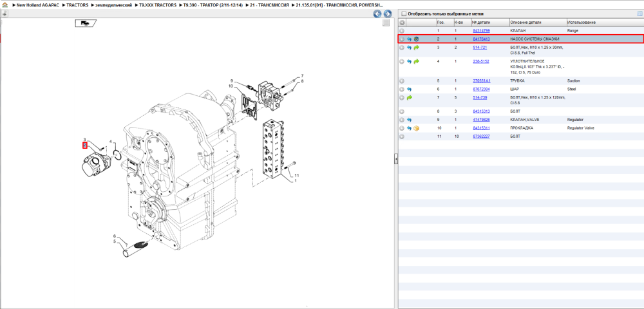Collapse panel using splitter arrow handle
This screenshot has height=309, width=644.
[395, 158]
